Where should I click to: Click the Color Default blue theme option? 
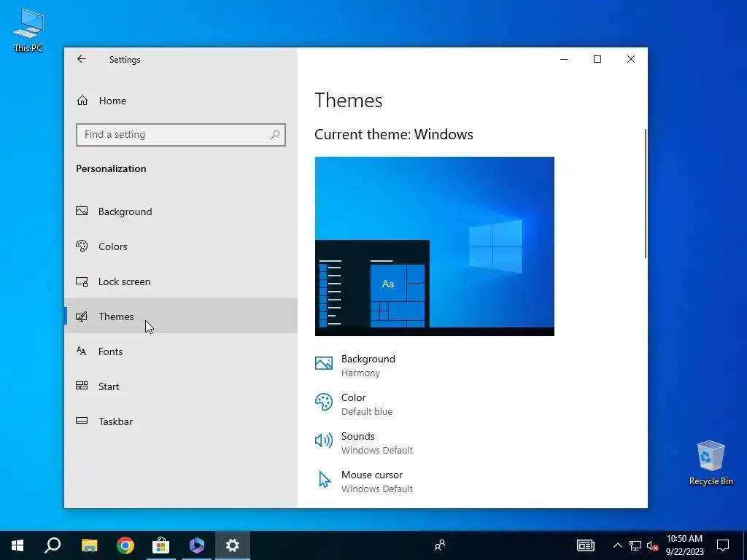354,404
